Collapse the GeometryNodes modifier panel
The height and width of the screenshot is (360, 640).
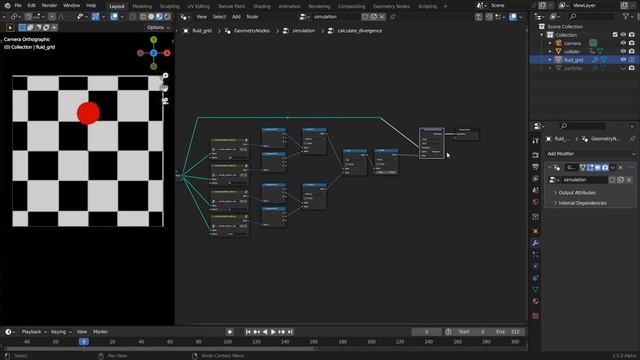pos(549,167)
